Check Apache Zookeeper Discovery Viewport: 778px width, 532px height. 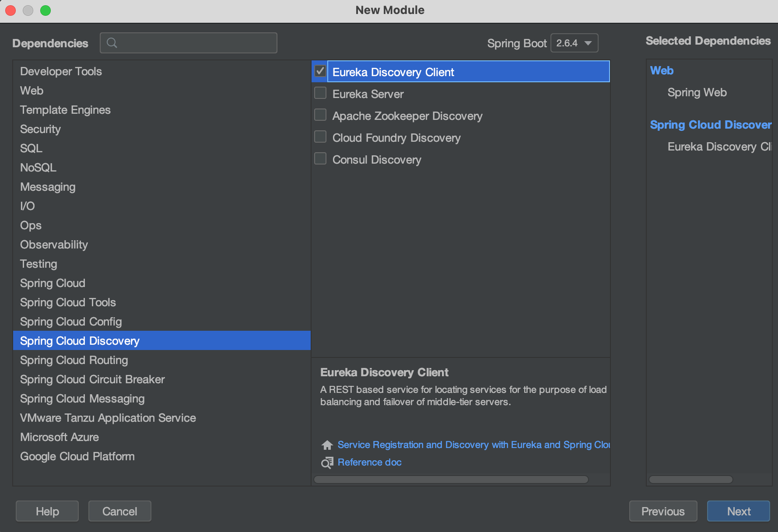point(320,115)
